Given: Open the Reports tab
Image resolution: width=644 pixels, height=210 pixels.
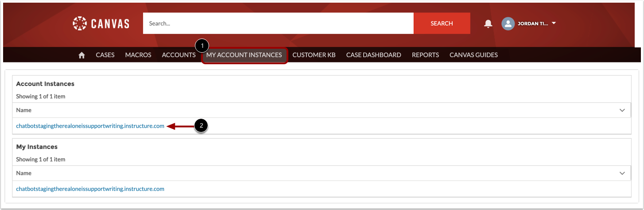Looking at the screenshot, I should tap(425, 55).
